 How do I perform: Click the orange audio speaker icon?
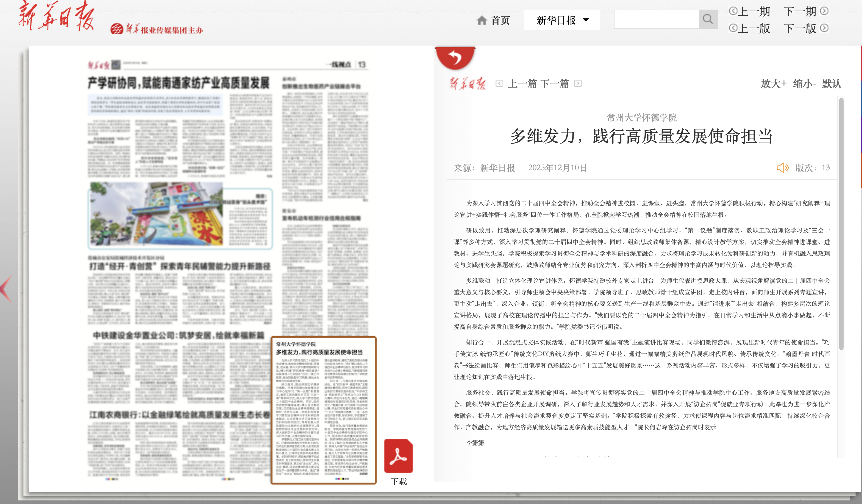[782, 167]
